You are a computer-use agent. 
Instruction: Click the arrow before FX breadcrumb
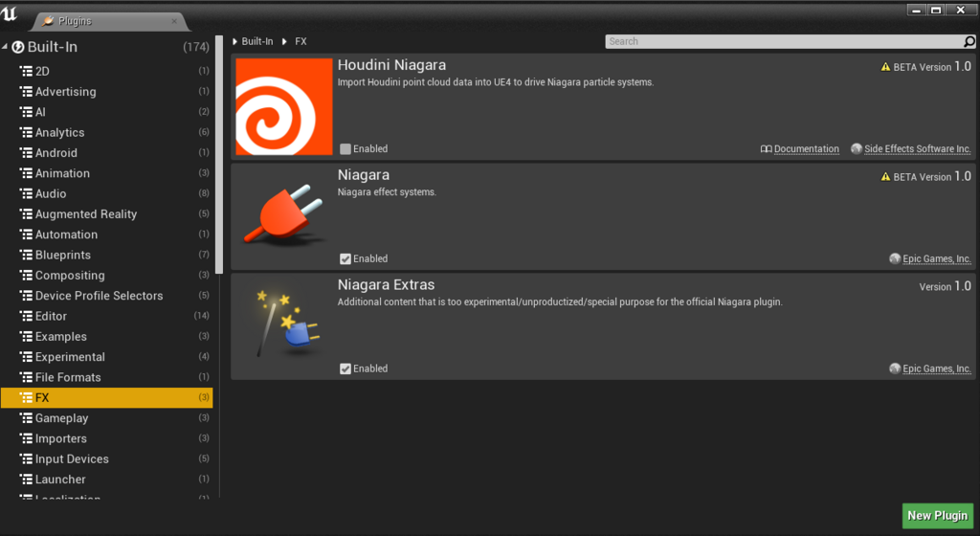(x=284, y=41)
